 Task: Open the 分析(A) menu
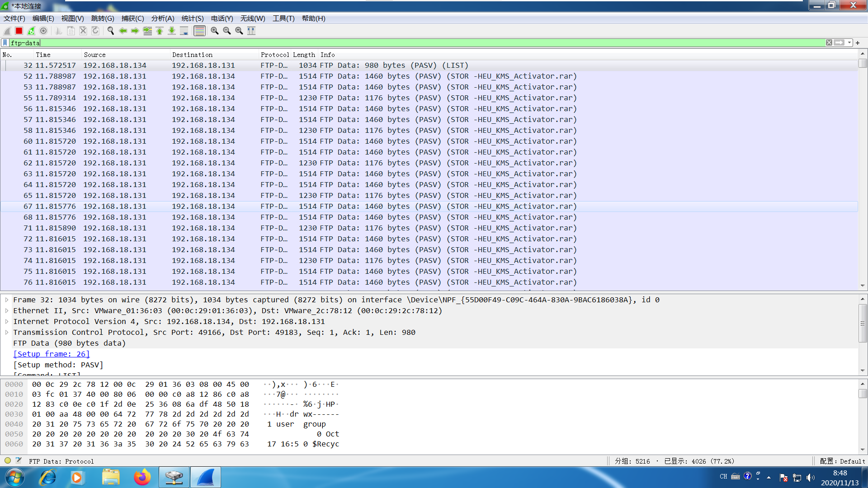[162, 19]
